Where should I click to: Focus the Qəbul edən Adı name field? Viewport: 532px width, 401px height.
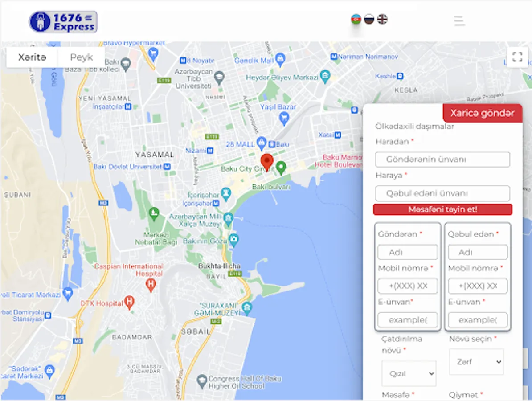point(478,252)
